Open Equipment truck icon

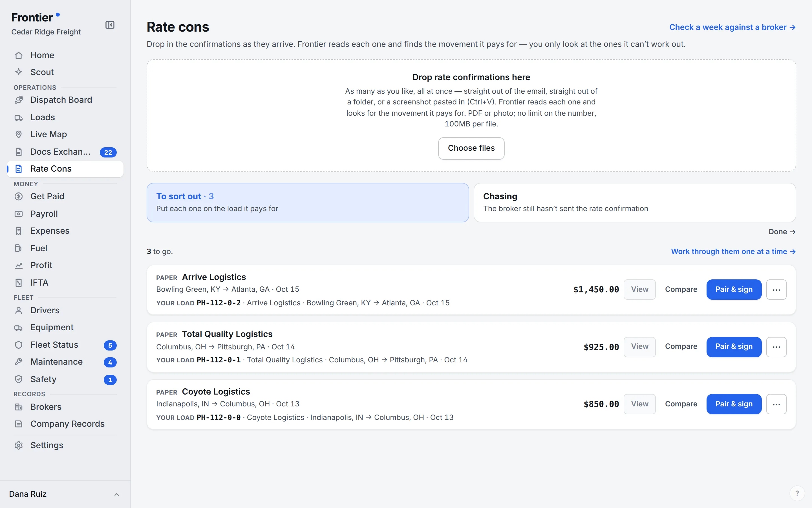(19, 327)
